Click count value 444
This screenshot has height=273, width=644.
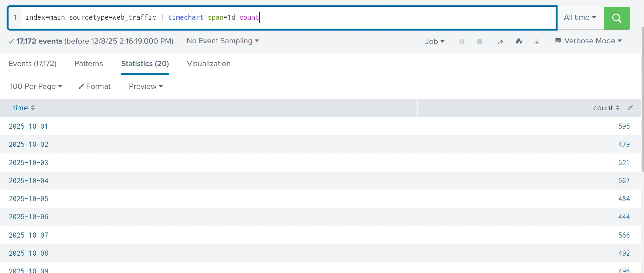tap(624, 217)
